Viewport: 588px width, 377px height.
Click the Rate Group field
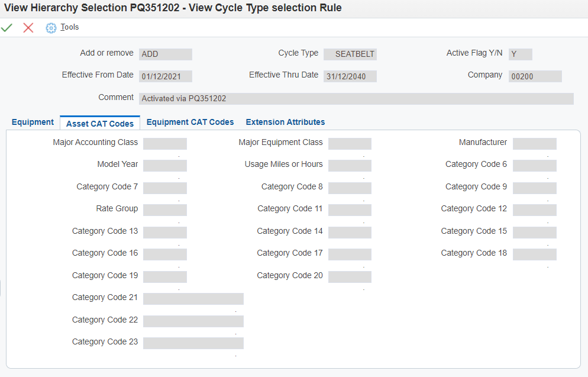click(x=165, y=210)
